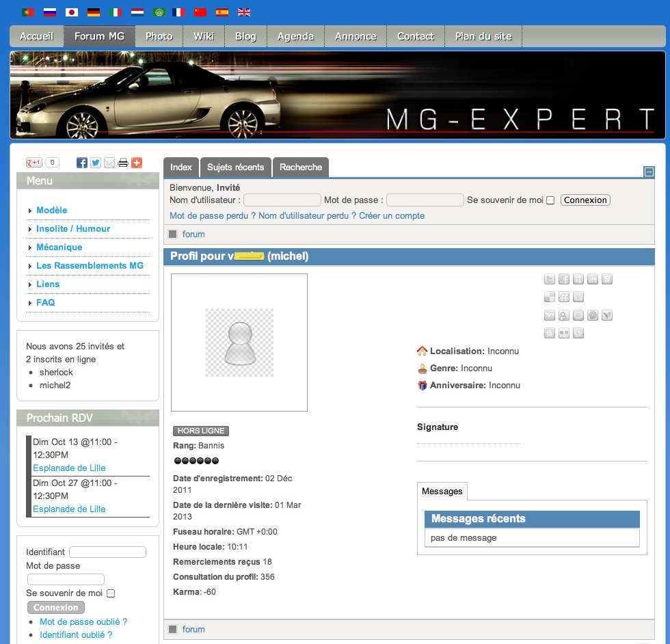Click the Google +1 share button
The width and height of the screenshot is (670, 644).
(x=33, y=163)
